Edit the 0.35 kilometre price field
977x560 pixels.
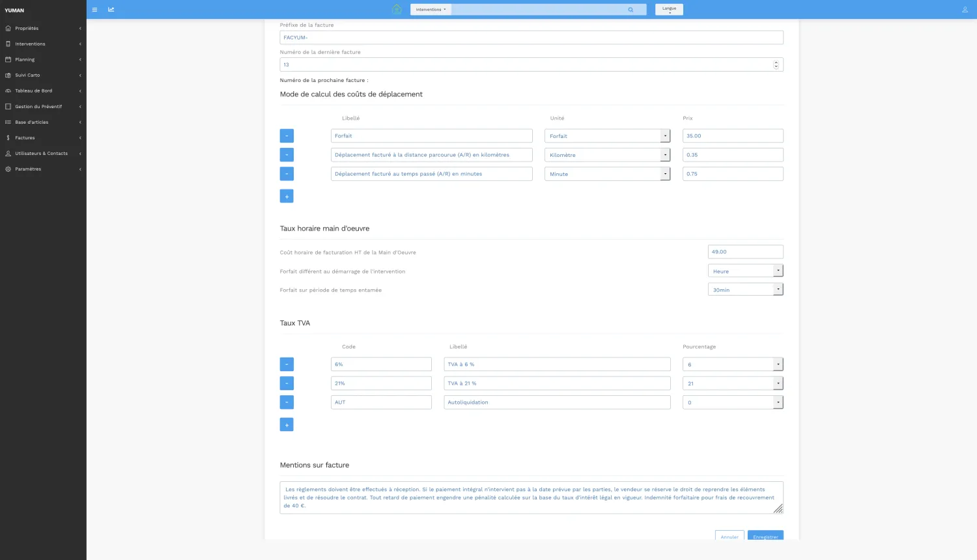pos(733,155)
